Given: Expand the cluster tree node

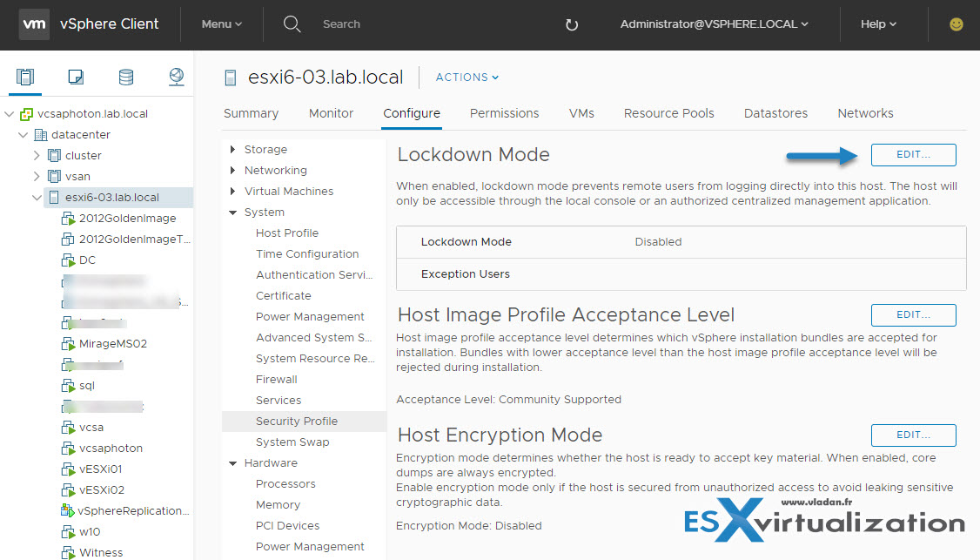Looking at the screenshot, I should coord(37,155).
